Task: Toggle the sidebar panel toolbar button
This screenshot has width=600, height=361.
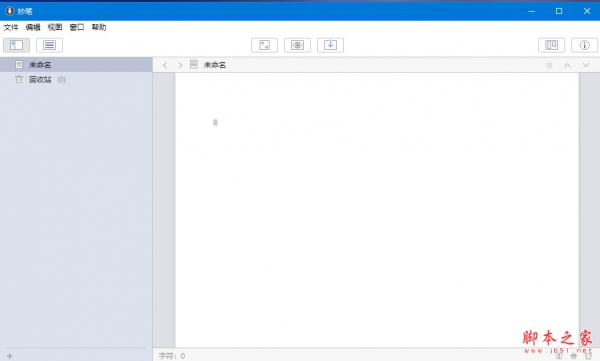Action: (x=16, y=45)
